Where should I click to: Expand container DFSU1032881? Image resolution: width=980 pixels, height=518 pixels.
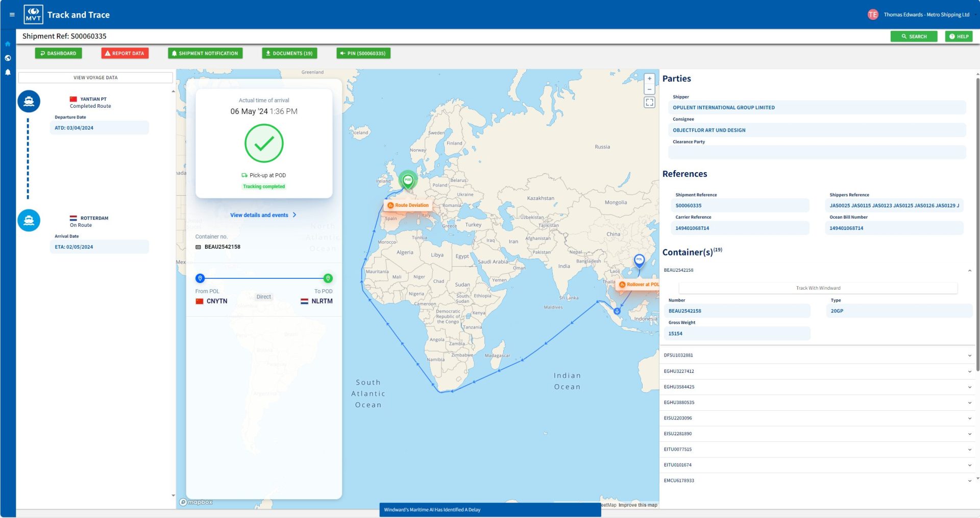coord(969,356)
